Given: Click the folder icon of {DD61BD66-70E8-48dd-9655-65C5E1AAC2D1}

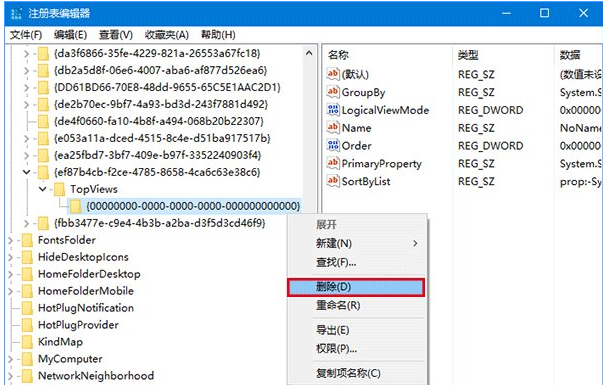Looking at the screenshot, I should [43, 88].
